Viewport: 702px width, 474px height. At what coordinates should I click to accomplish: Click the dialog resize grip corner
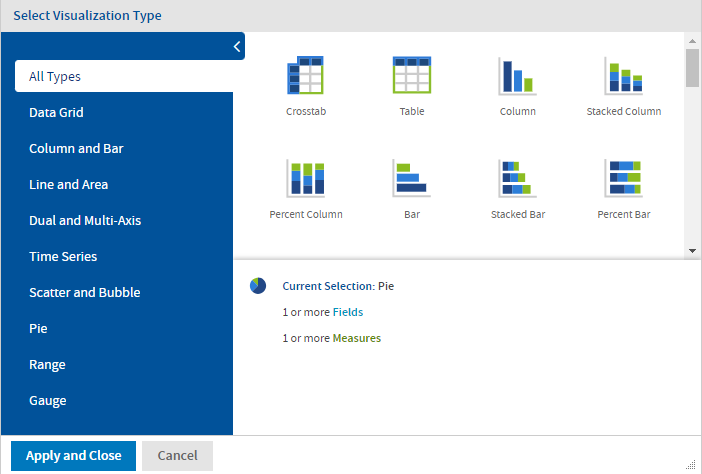click(x=691, y=465)
